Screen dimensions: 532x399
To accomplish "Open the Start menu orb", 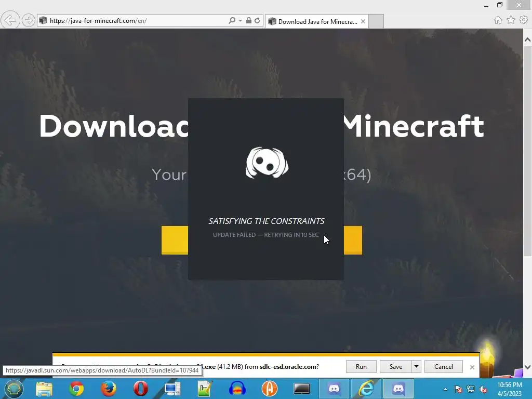I will click(x=14, y=389).
